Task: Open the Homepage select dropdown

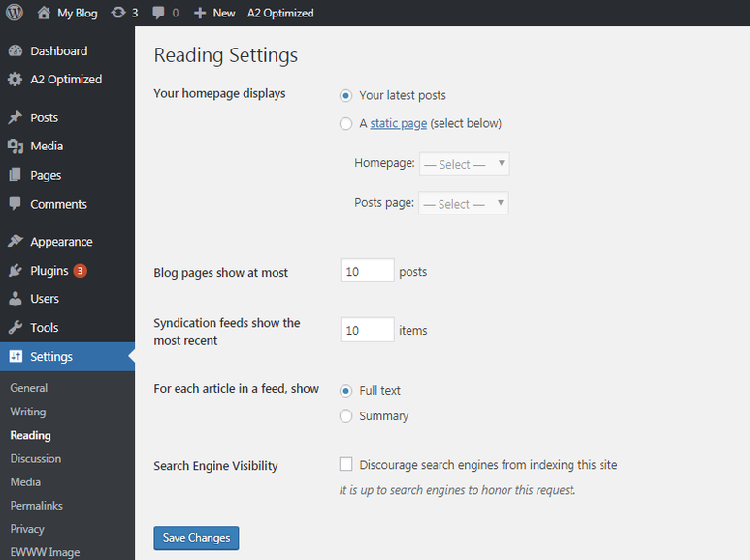Action: (x=464, y=164)
